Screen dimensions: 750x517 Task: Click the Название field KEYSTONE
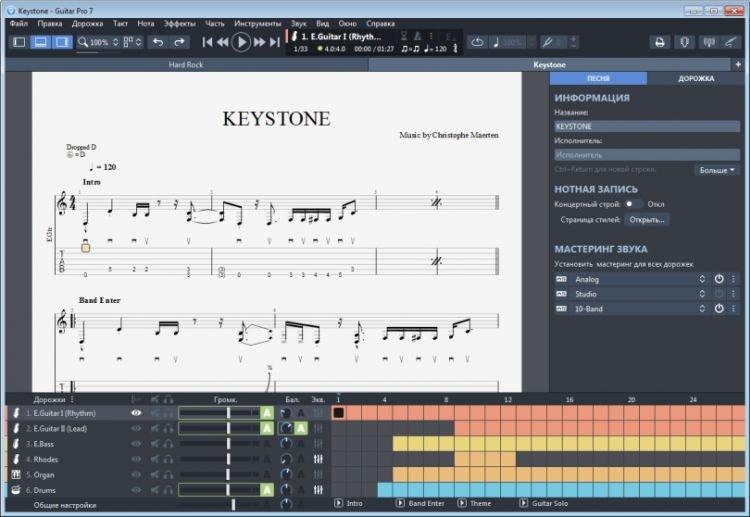[647, 126]
